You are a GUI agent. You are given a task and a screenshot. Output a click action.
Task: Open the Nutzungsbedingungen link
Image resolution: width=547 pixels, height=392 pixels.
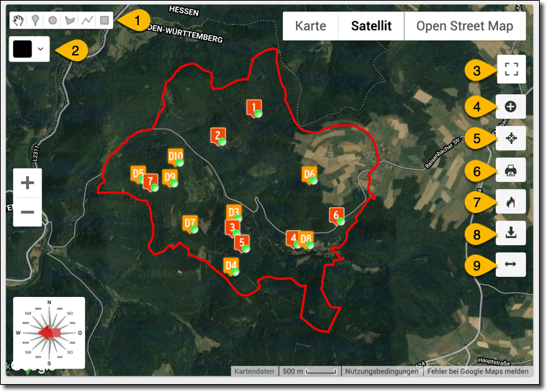click(x=381, y=372)
